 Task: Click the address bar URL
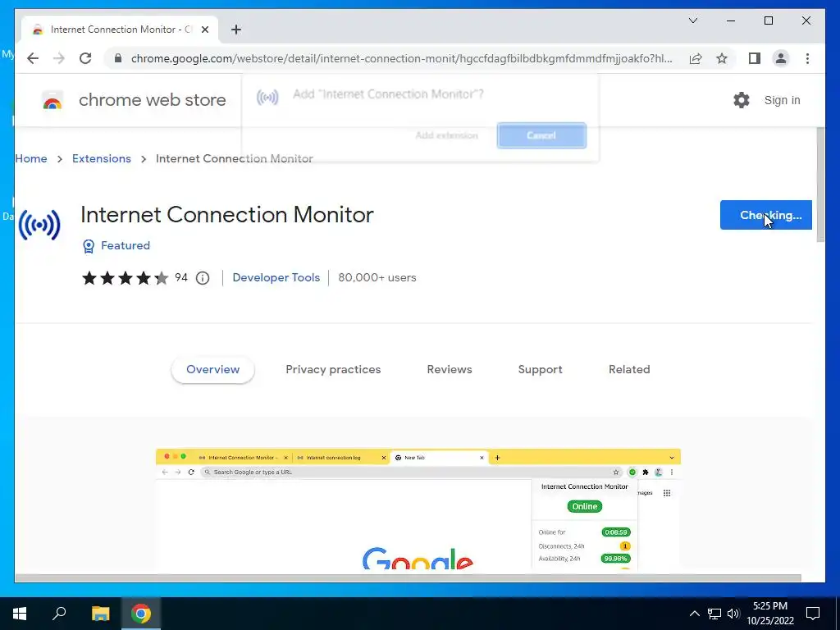point(401,58)
